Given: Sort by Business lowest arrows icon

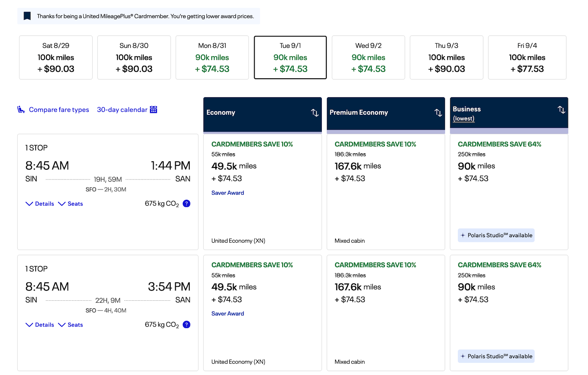Looking at the screenshot, I should coord(561,110).
